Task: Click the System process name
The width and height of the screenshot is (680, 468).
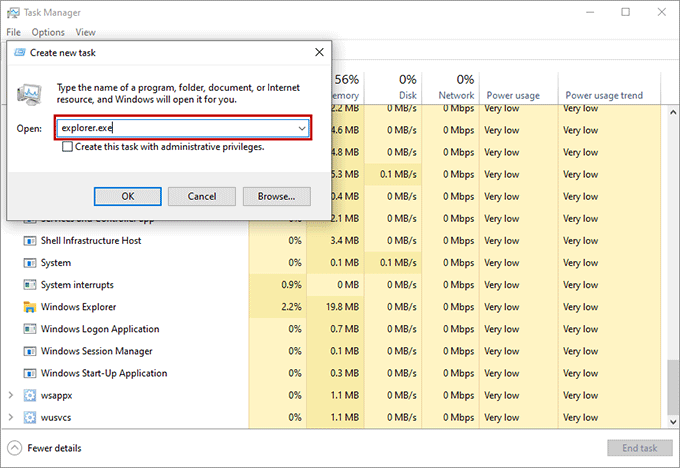Action: pos(56,263)
